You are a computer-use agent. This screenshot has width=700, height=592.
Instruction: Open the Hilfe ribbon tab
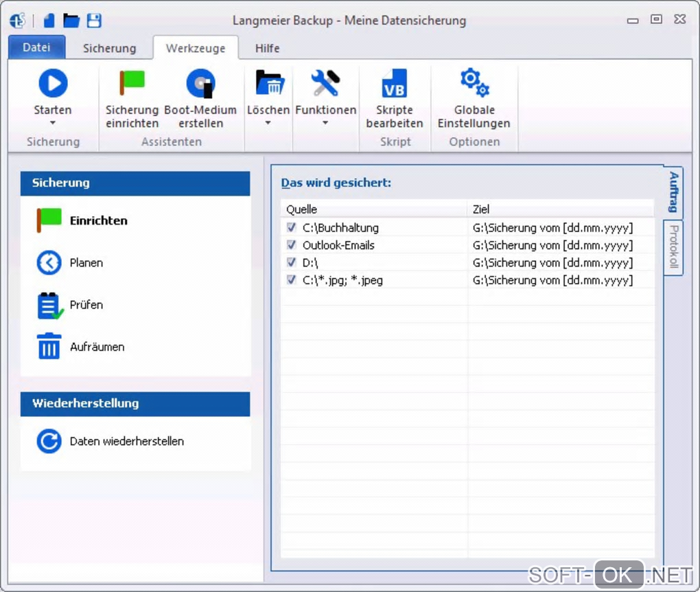pyautogui.click(x=267, y=48)
